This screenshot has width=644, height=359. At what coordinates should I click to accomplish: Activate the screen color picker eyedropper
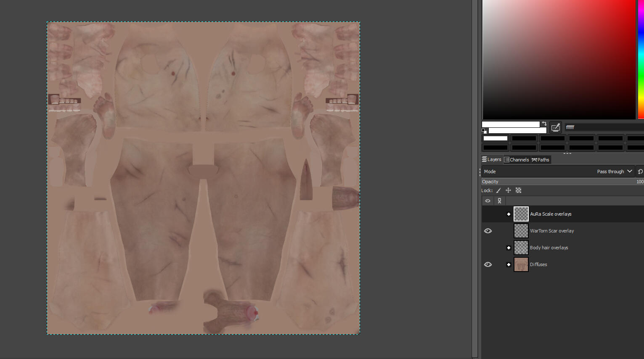(x=556, y=127)
